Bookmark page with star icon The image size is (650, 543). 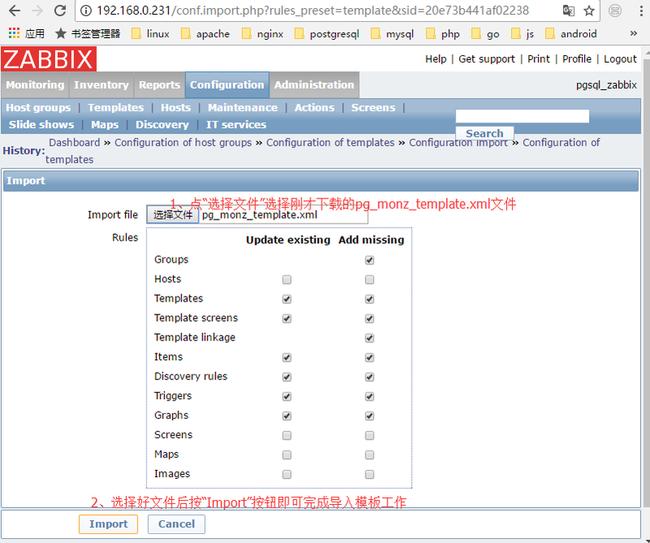590,11
